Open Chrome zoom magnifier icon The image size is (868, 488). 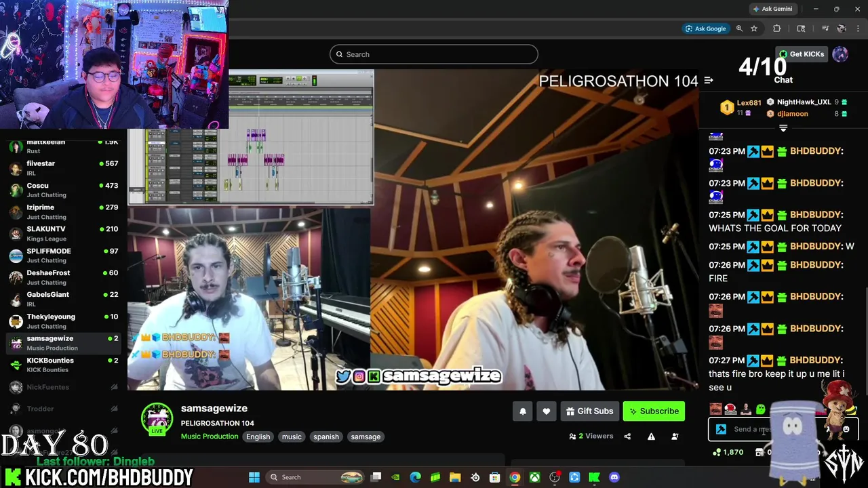739,28
